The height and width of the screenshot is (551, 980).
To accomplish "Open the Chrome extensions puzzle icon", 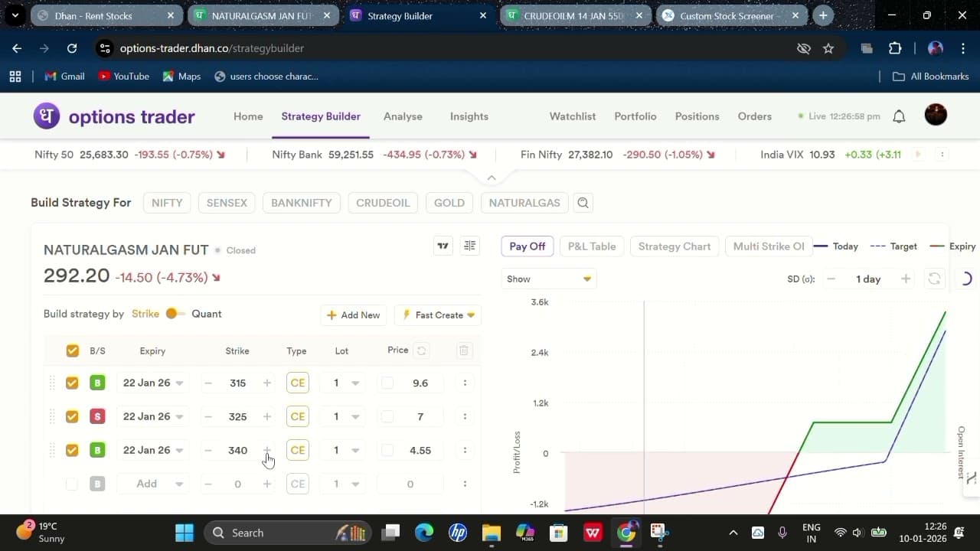I will (895, 48).
